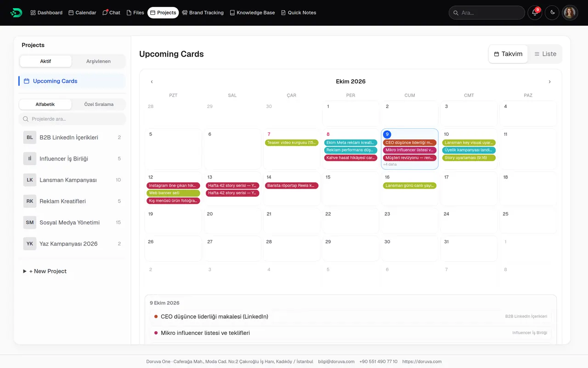Open Ekim Meta reklam kreatif card
Screen dimensions: 588x368
[x=351, y=143]
